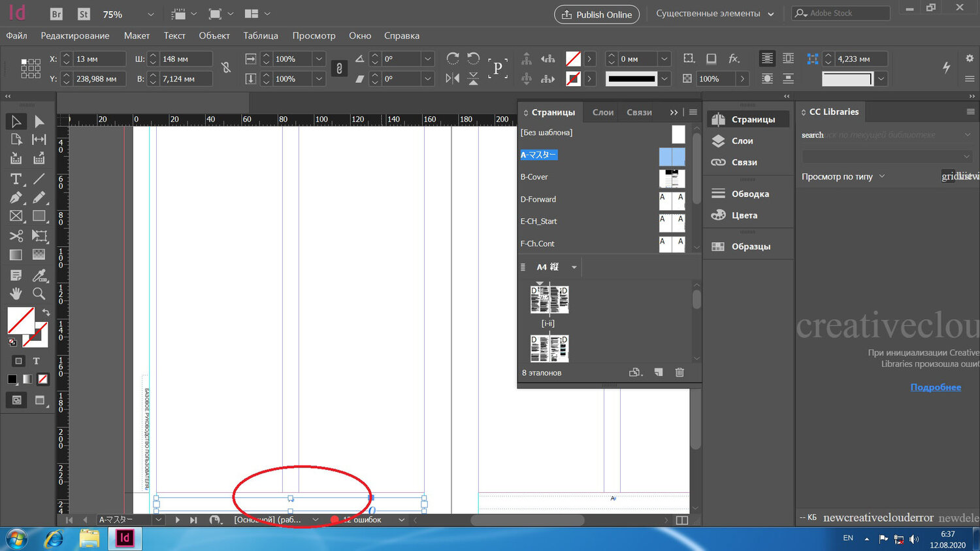Select the Direct Selection tool
The image size is (980, 551).
[x=39, y=121]
